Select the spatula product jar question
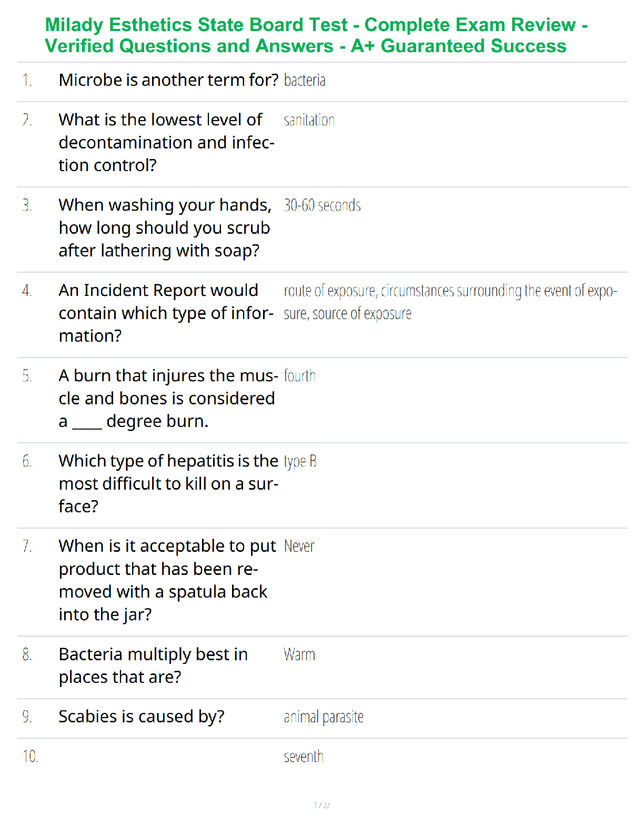 coord(167,580)
